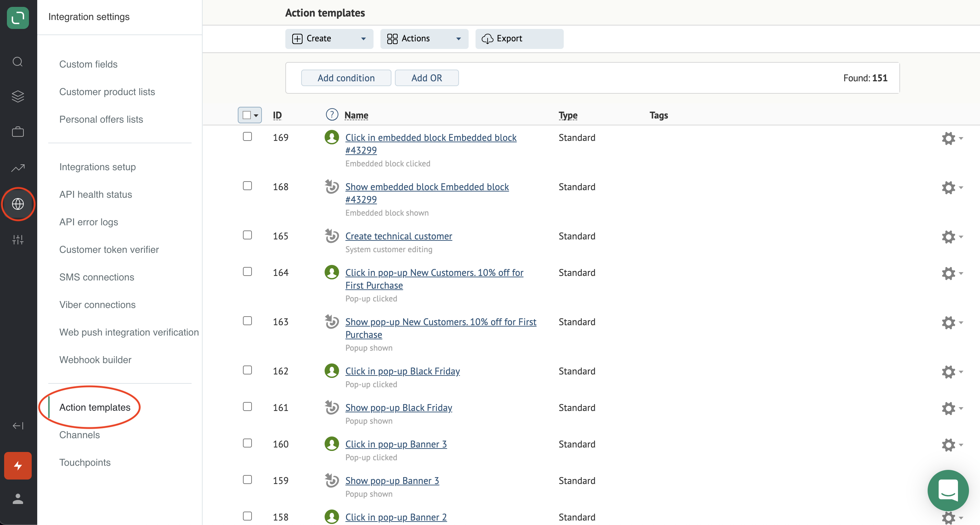Click the green customer icon for row 158
Image resolution: width=980 pixels, height=525 pixels.
[x=332, y=517]
